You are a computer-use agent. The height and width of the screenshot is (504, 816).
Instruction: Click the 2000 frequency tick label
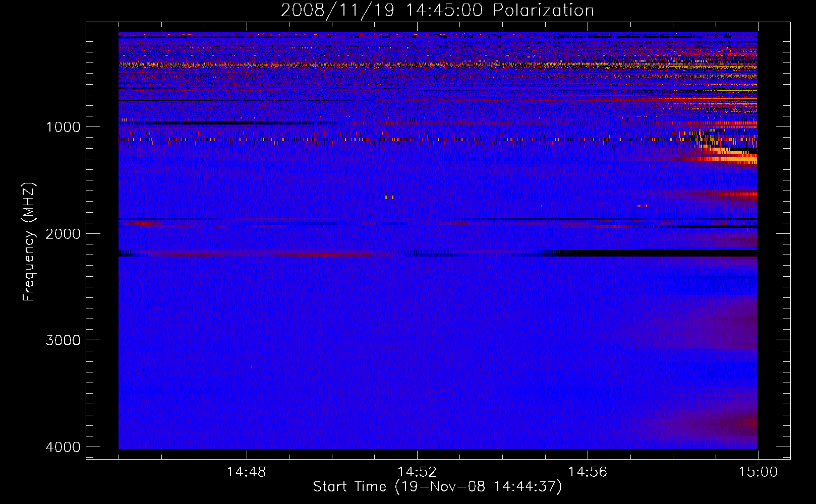tap(63, 233)
